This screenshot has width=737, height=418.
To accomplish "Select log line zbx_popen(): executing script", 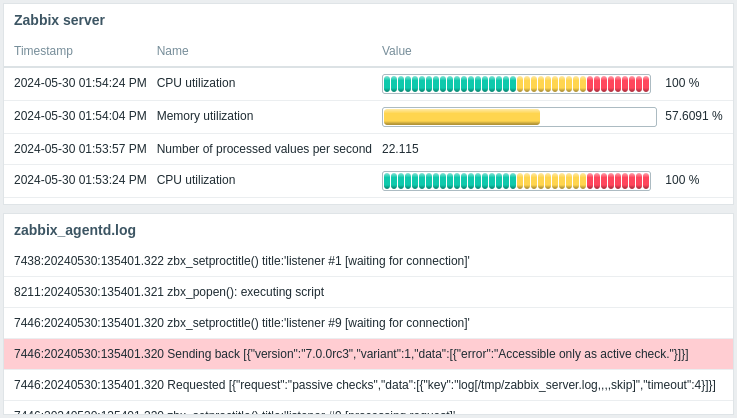I will (368, 292).
